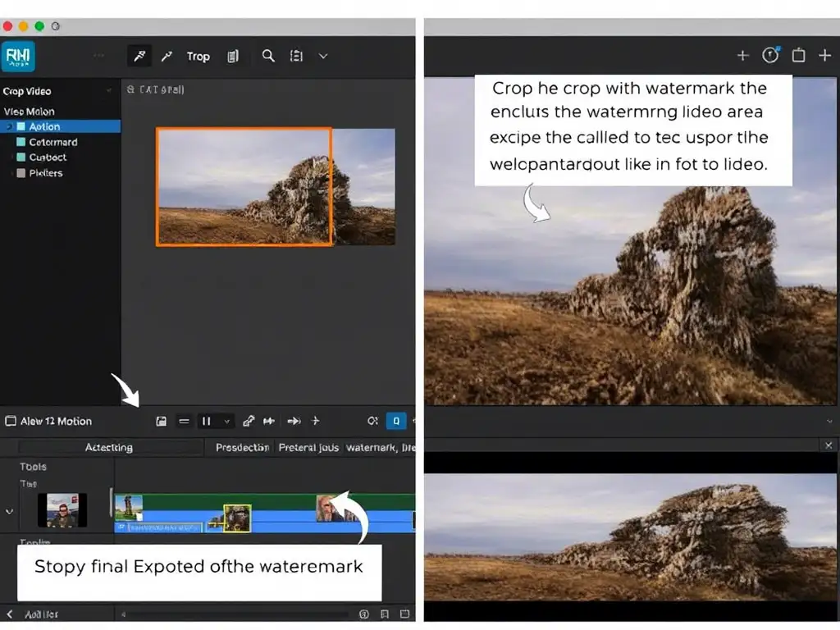Toggle the blue Q button in timeline toolbar
The width and height of the screenshot is (840, 630).
(x=396, y=421)
